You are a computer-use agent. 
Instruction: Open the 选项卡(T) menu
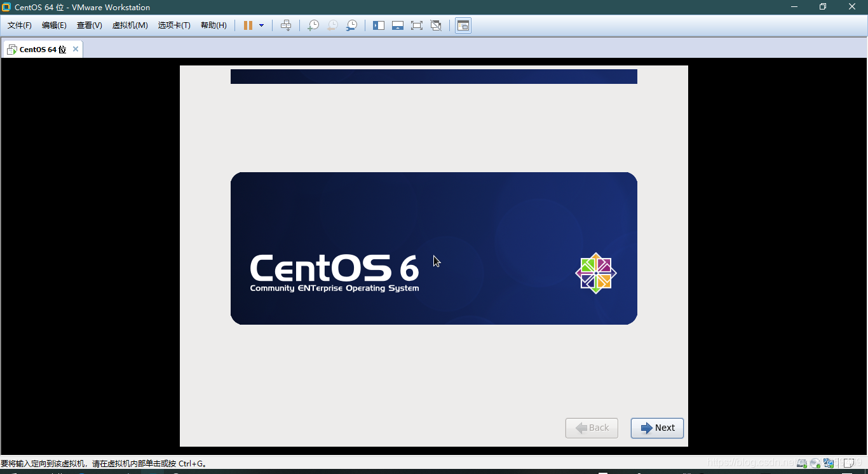point(174,25)
